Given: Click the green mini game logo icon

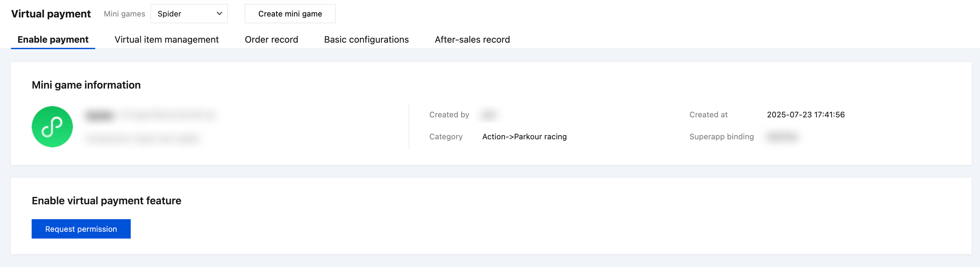Looking at the screenshot, I should coord(52,126).
